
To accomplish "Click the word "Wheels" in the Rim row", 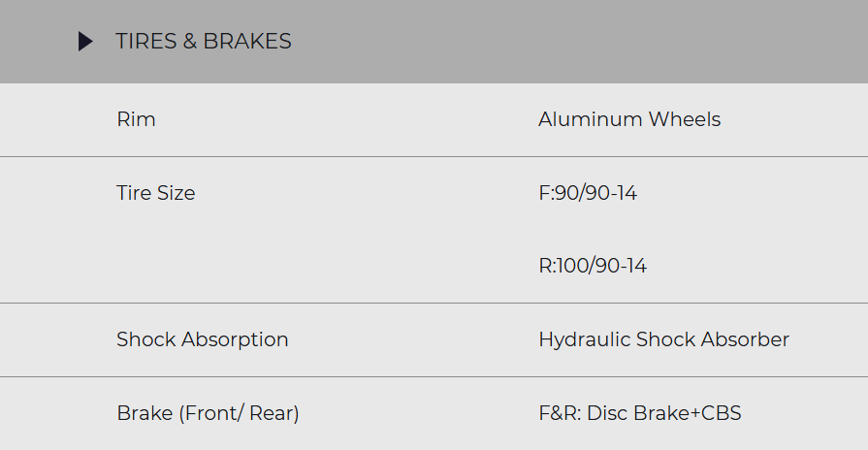I will [685, 120].
